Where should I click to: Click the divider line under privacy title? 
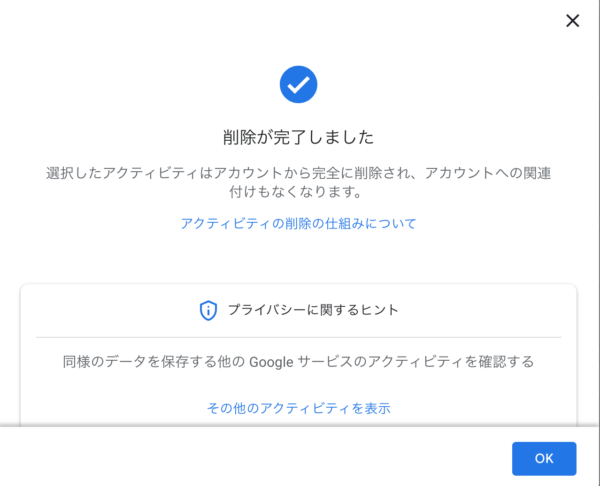298,338
